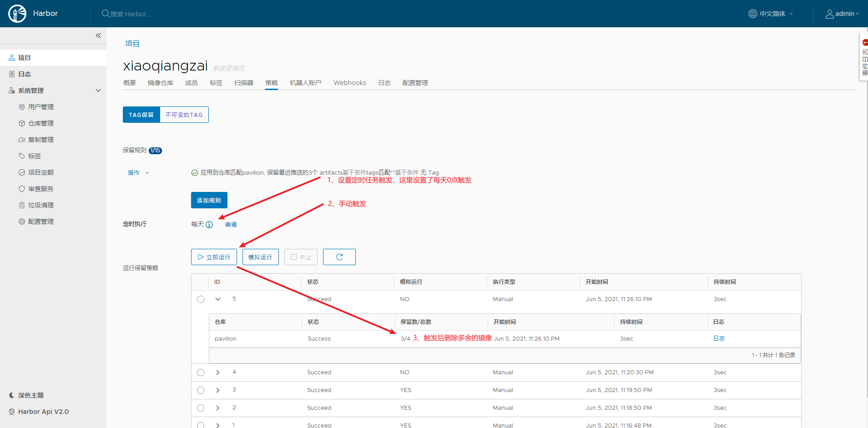
Task: Click the 模拟运行 button
Action: 261,257
